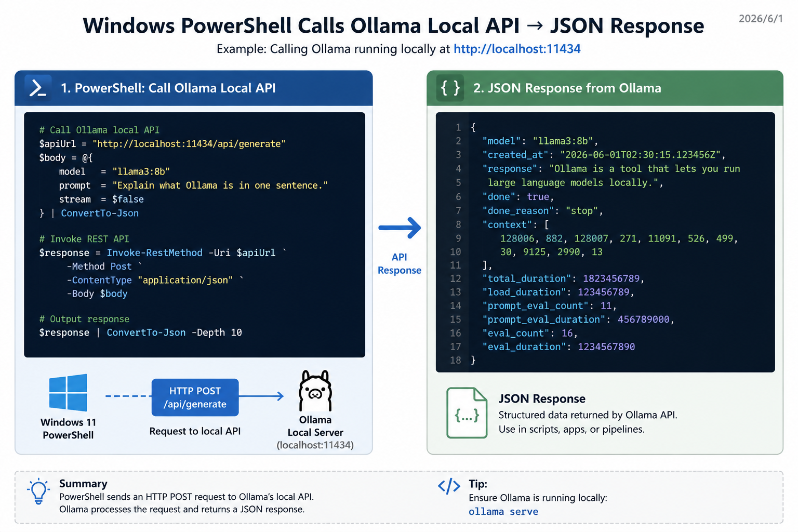The image size is (798, 532).
Task: Click the comment "# Call Ollama local API"
Action: coord(99,130)
